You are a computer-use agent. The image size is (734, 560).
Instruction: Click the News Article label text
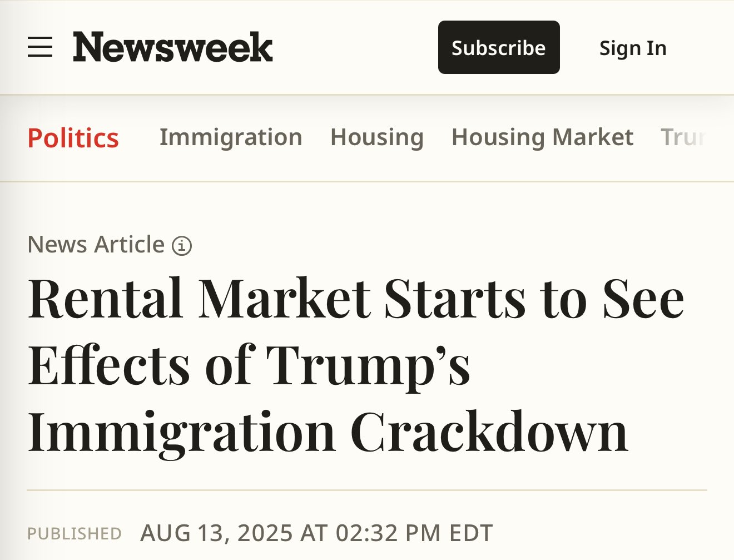coord(96,245)
